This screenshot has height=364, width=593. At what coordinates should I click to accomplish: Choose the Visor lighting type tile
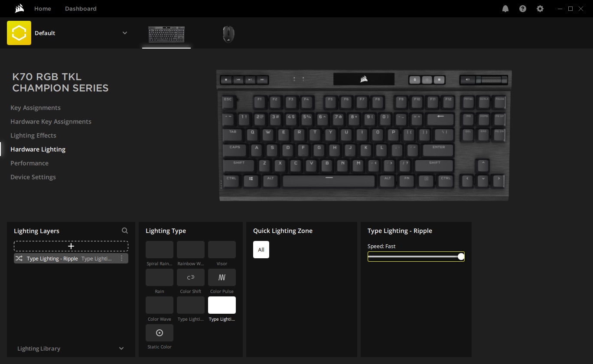tap(222, 250)
